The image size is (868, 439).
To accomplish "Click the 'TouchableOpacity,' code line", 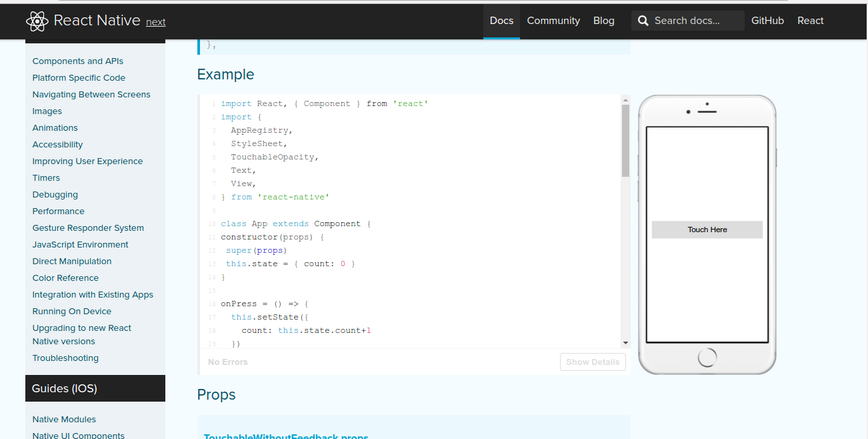I will point(275,157).
